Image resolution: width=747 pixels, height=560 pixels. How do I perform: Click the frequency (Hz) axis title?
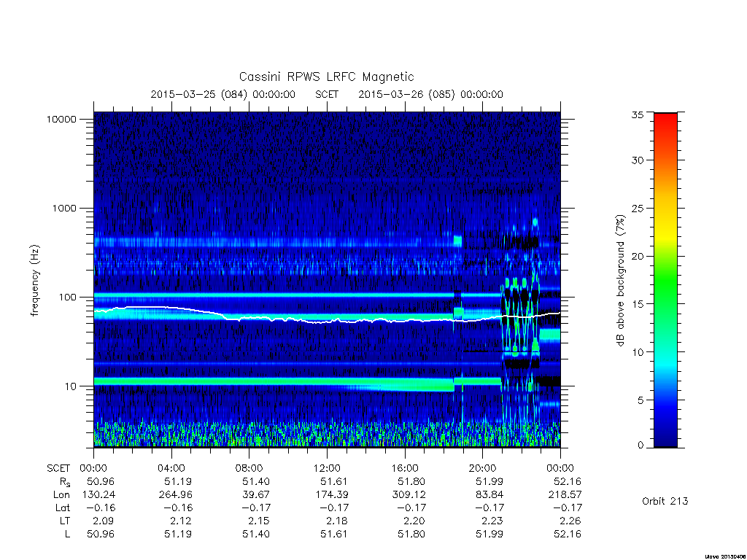tap(34, 281)
